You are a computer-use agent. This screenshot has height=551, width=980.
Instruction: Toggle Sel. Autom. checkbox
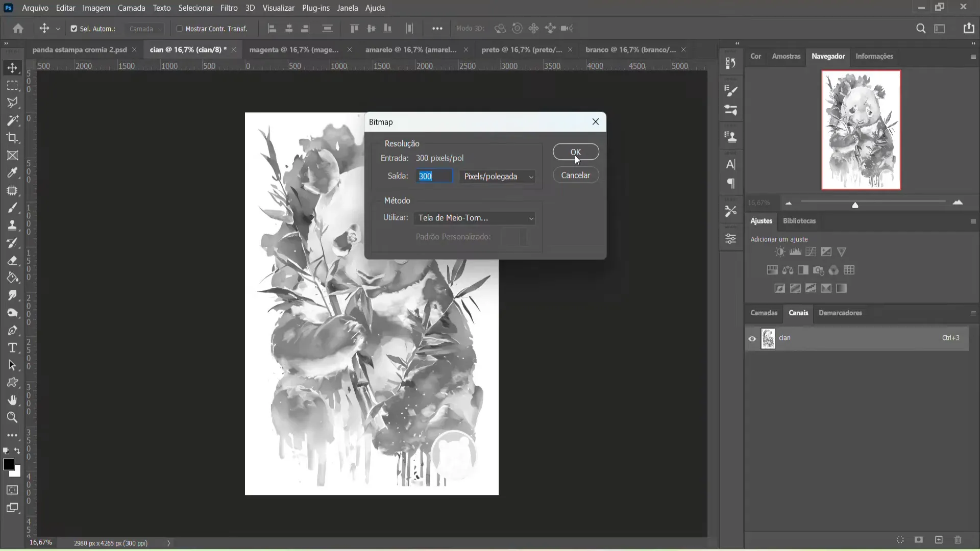tap(74, 29)
